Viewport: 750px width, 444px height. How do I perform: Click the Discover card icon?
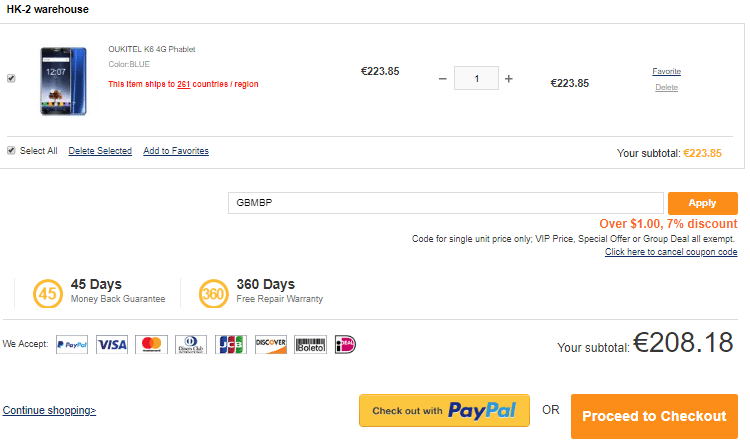pos(271,344)
